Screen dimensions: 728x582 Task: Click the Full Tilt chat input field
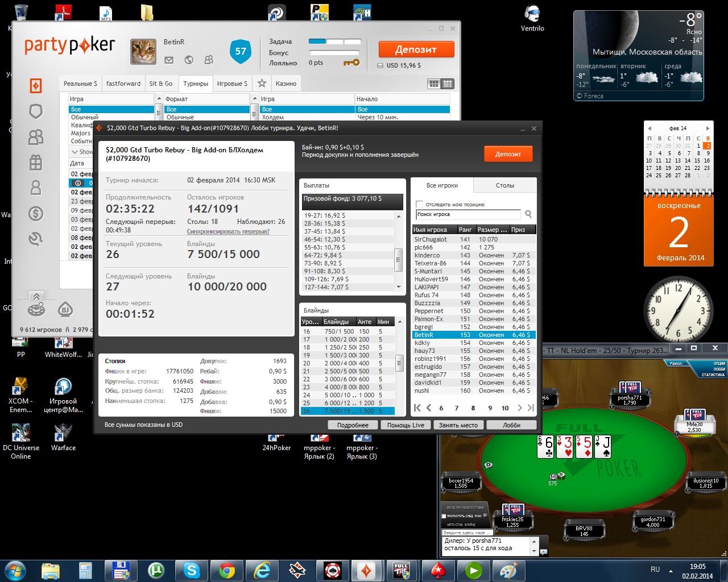click(x=468, y=533)
